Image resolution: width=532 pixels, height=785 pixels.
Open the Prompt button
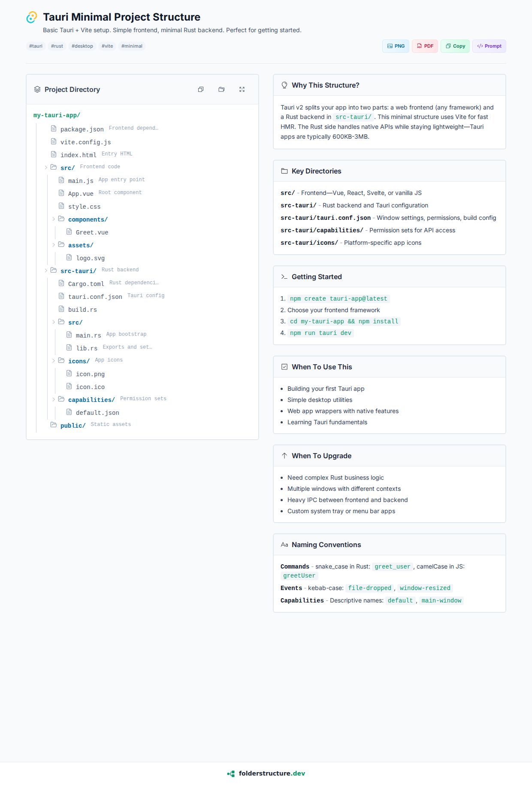(x=489, y=46)
